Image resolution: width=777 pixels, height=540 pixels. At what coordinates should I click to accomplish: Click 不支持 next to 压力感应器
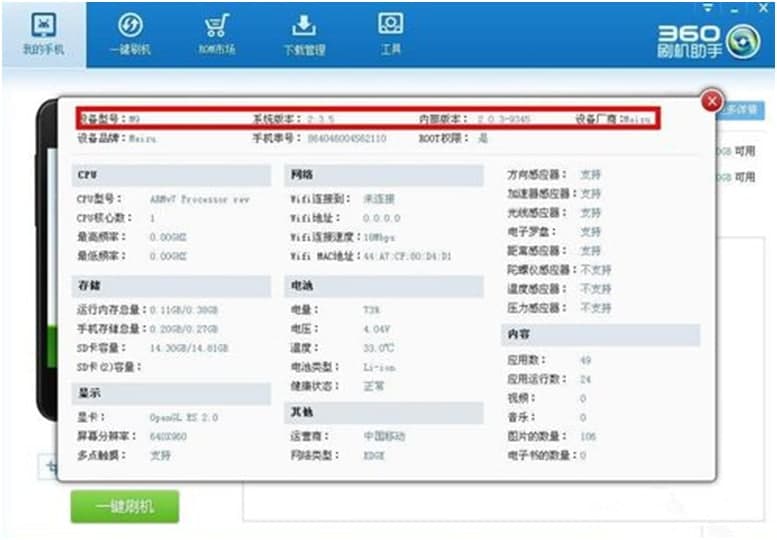[x=596, y=308]
